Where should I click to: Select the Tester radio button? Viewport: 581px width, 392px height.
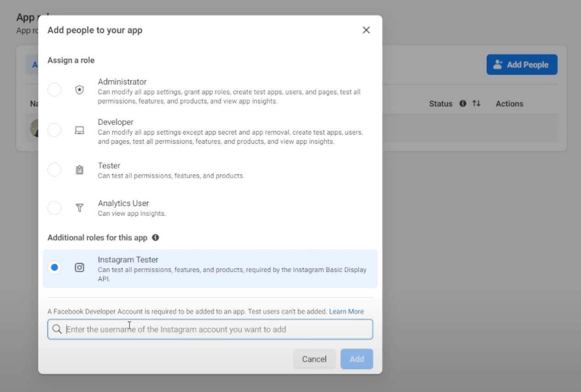(54, 170)
